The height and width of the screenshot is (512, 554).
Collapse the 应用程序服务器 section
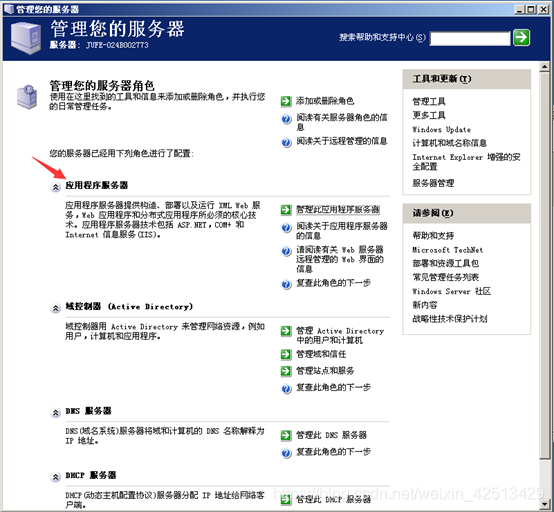[x=55, y=187]
